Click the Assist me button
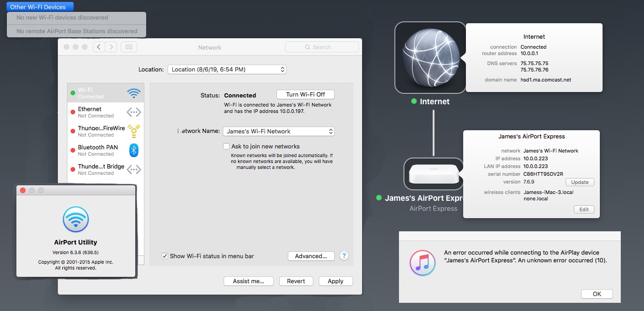The height and width of the screenshot is (311, 644). pyautogui.click(x=249, y=281)
